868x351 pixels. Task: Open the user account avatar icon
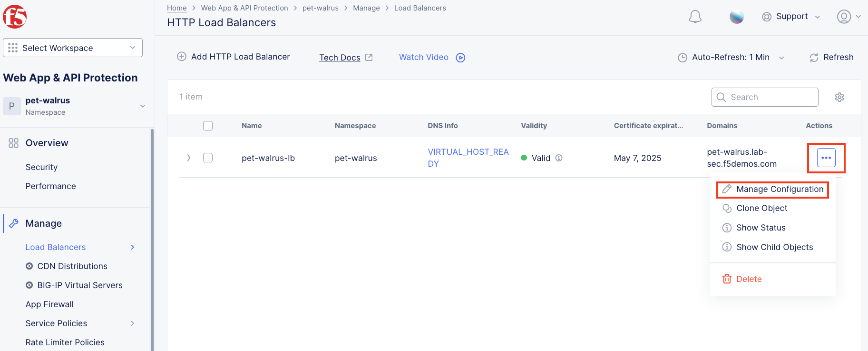click(x=844, y=17)
